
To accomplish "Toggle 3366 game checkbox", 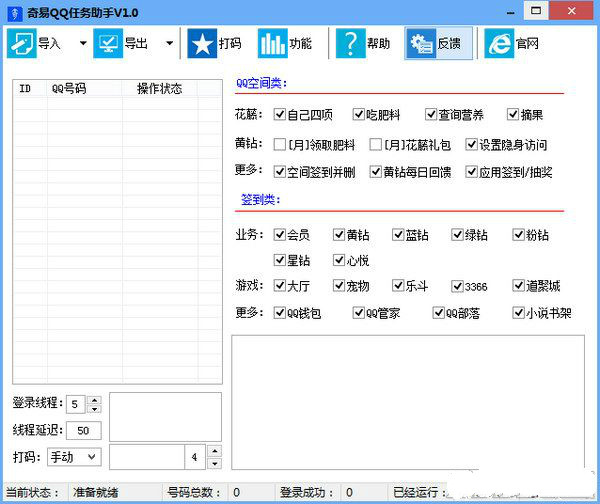I will click(457, 286).
